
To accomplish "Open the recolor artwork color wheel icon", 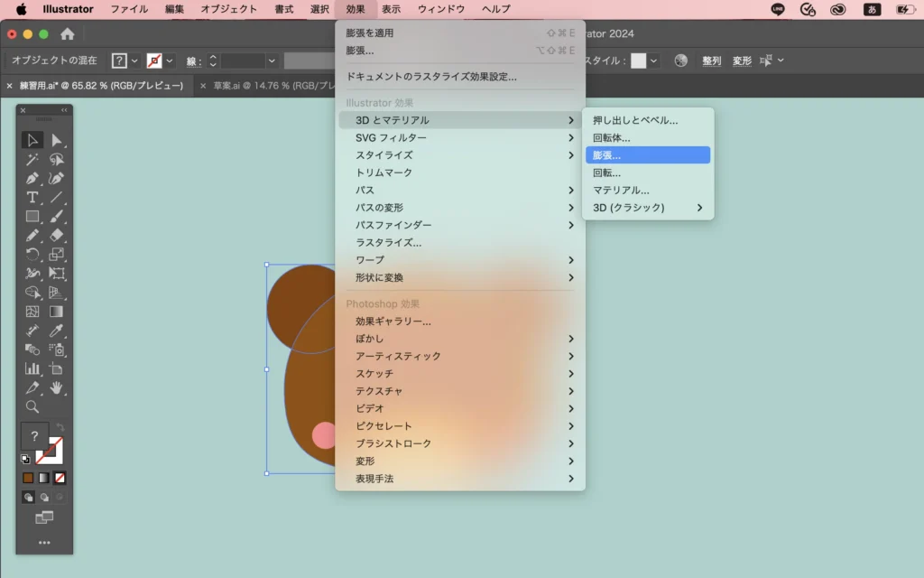I will [681, 61].
